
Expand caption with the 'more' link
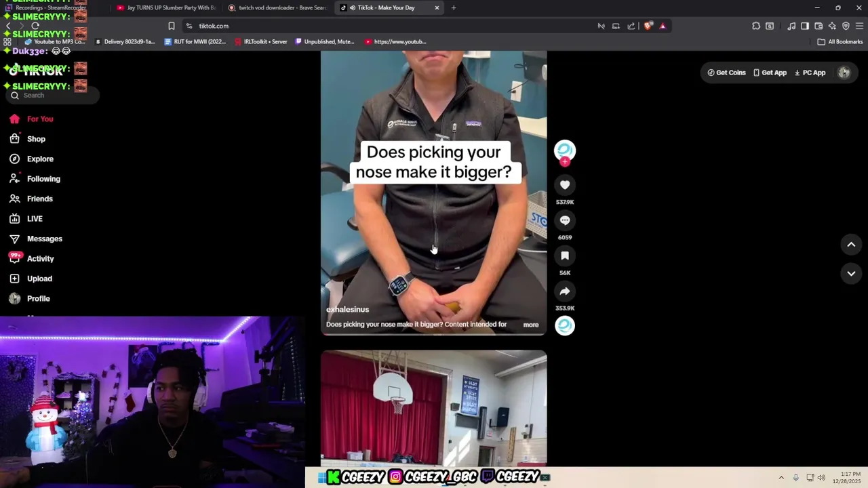[531, 325]
